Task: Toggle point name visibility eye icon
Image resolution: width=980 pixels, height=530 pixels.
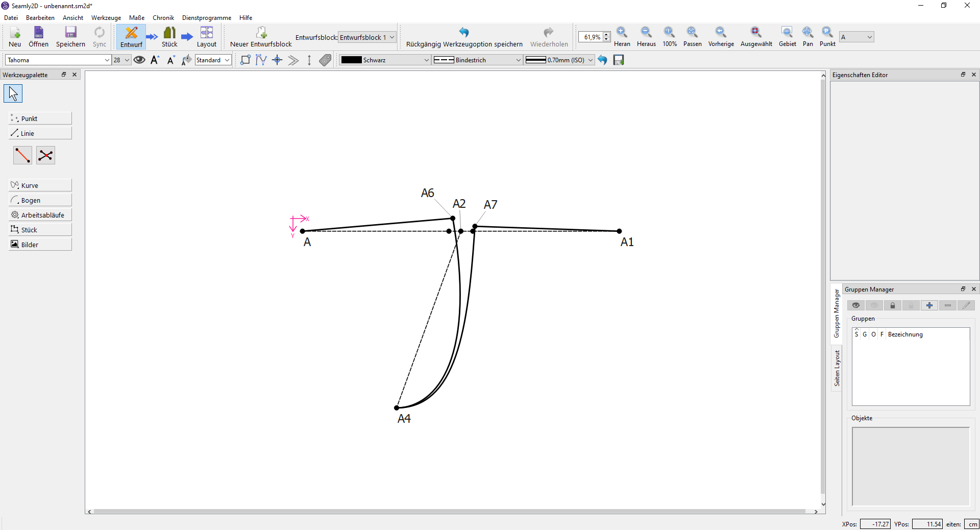Action: point(139,60)
